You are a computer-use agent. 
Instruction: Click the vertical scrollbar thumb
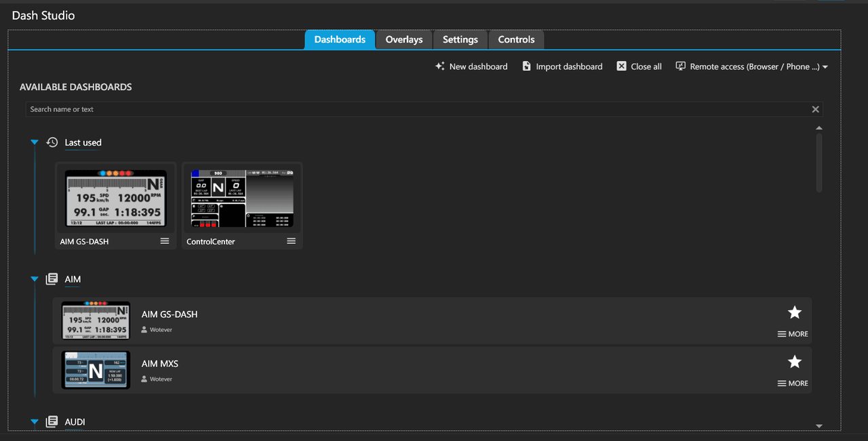819,163
